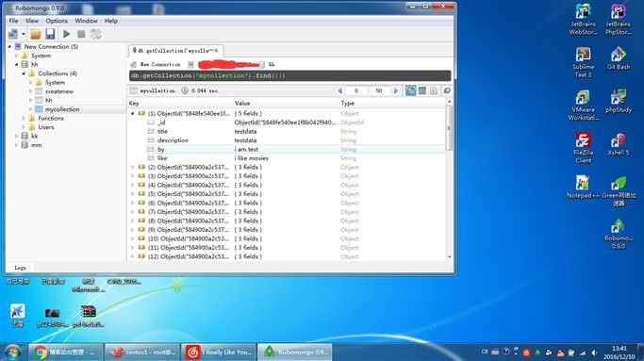Select the hh collection under Collections
644x361 pixels.
[48, 100]
